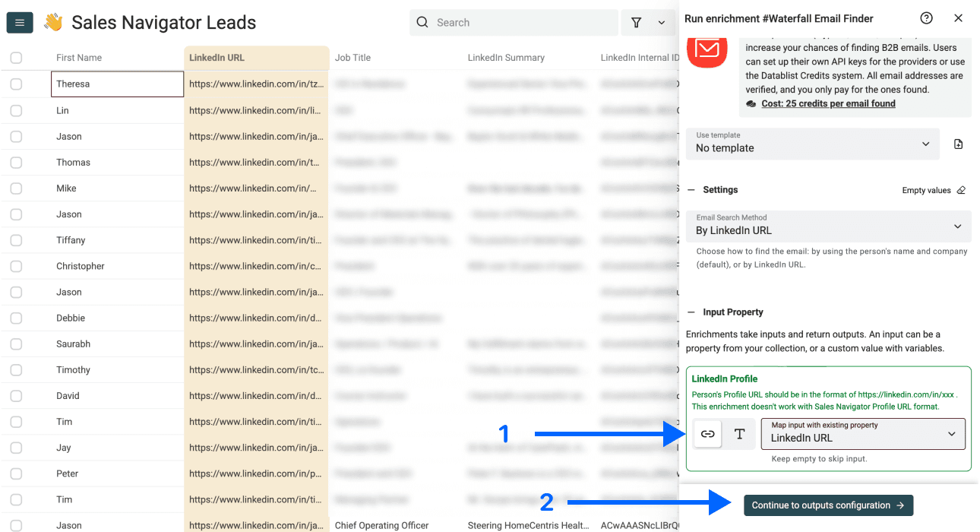Click the filter icon in the toolbar
This screenshot has width=980, height=532.
click(x=637, y=22)
